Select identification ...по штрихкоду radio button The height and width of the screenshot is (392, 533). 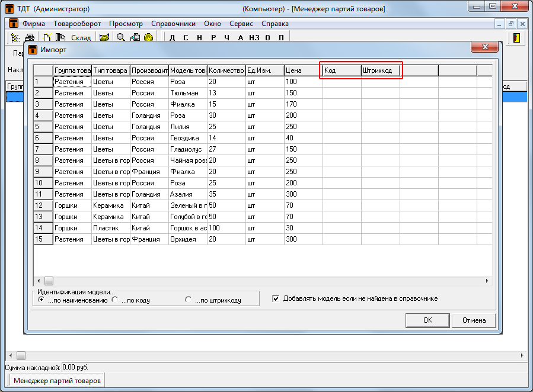tap(188, 300)
